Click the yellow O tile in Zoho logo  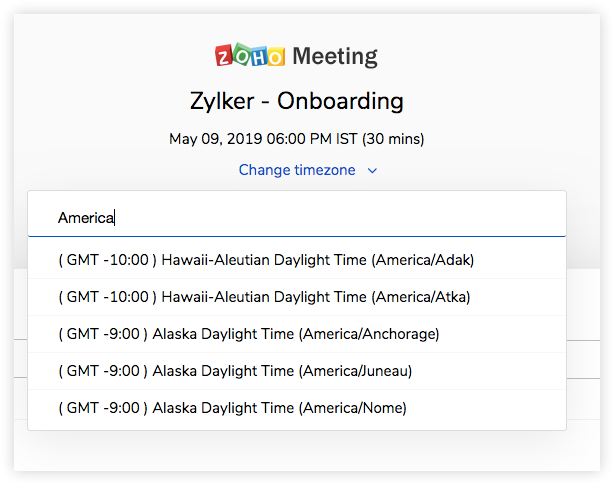275,55
